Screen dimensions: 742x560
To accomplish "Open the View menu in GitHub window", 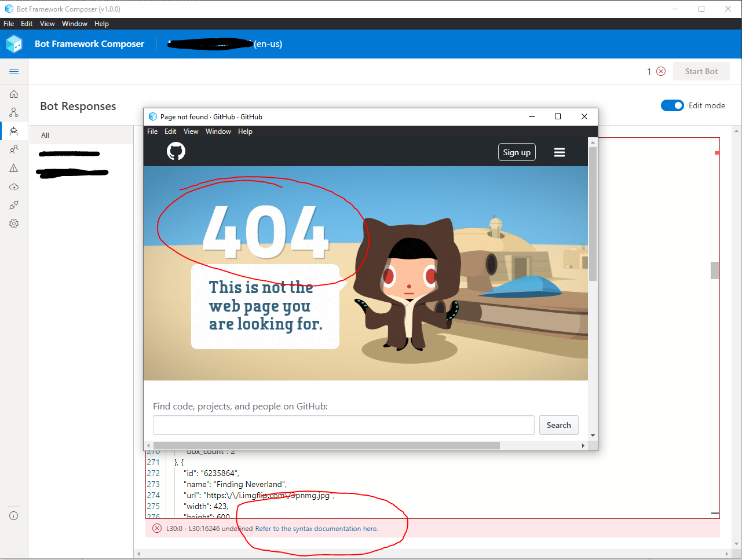I will (191, 131).
